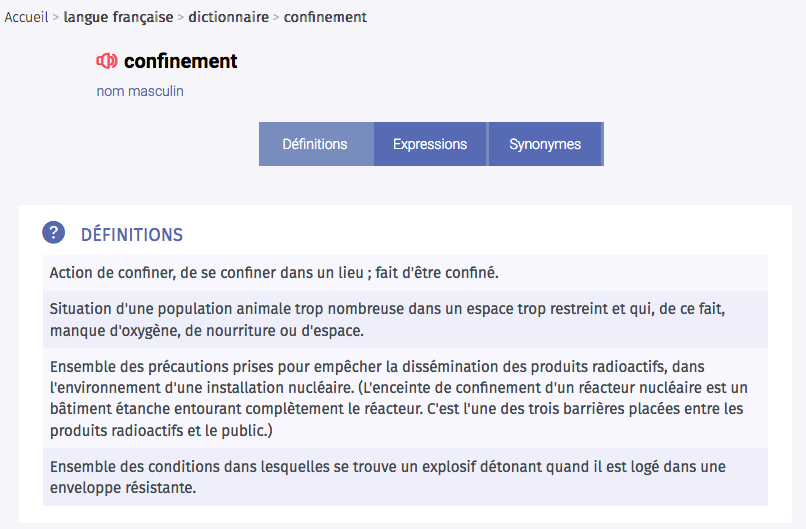Image resolution: width=806 pixels, height=529 pixels.
Task: Click the nom masculin grammatical label
Action: click(x=140, y=91)
